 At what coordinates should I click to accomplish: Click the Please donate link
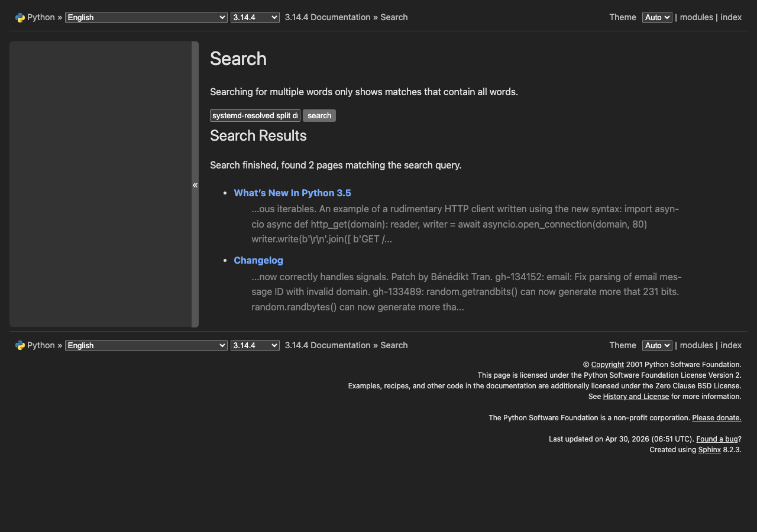716,417
